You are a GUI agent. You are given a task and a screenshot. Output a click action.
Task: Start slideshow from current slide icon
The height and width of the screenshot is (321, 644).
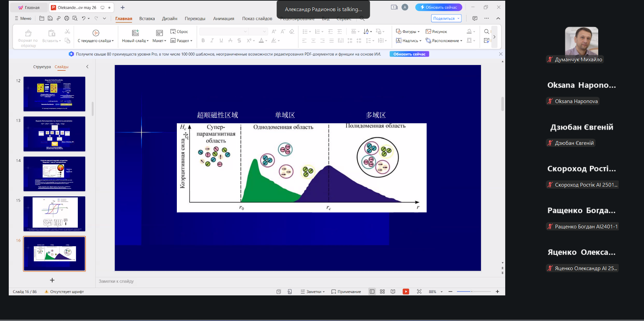[x=96, y=33]
